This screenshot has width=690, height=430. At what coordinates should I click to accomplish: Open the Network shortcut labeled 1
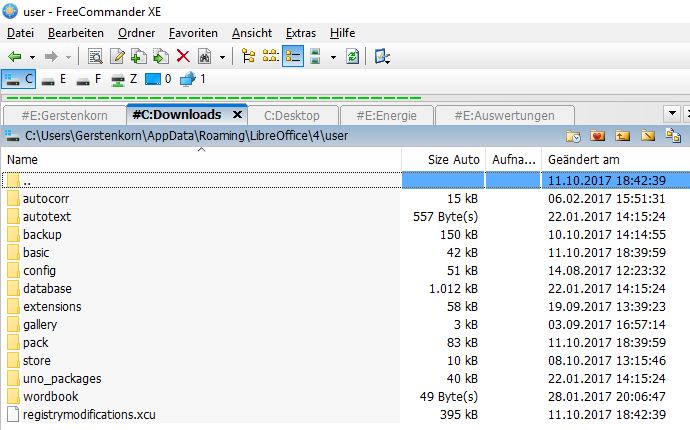(x=193, y=80)
